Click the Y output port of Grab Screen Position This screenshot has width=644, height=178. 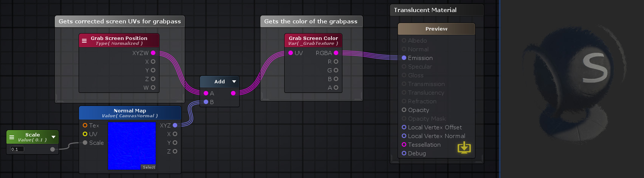click(153, 70)
